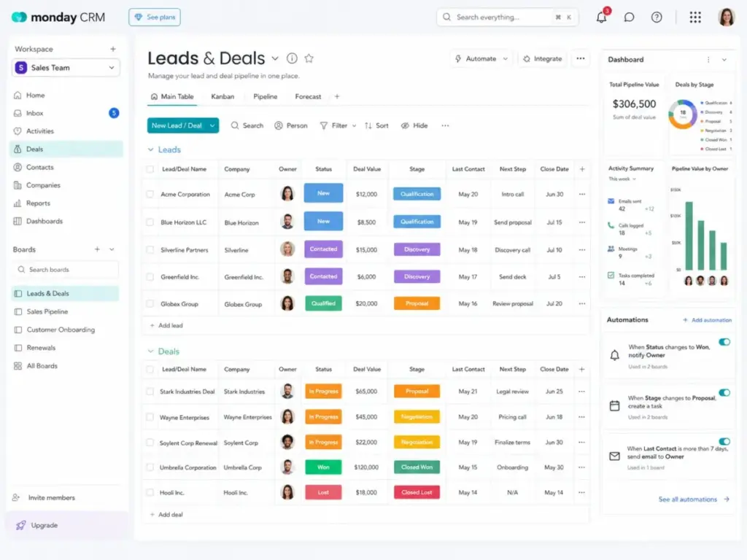Open toolbar overflow ellipsis after Hide
Screen dimensions: 747x560
(x=445, y=125)
